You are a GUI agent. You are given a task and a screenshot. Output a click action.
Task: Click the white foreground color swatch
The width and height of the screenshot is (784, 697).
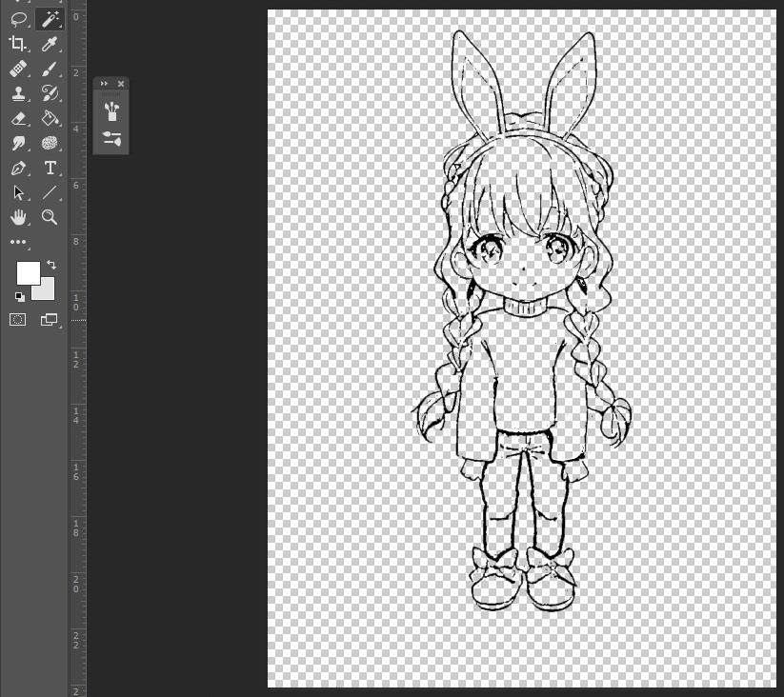tap(28, 273)
